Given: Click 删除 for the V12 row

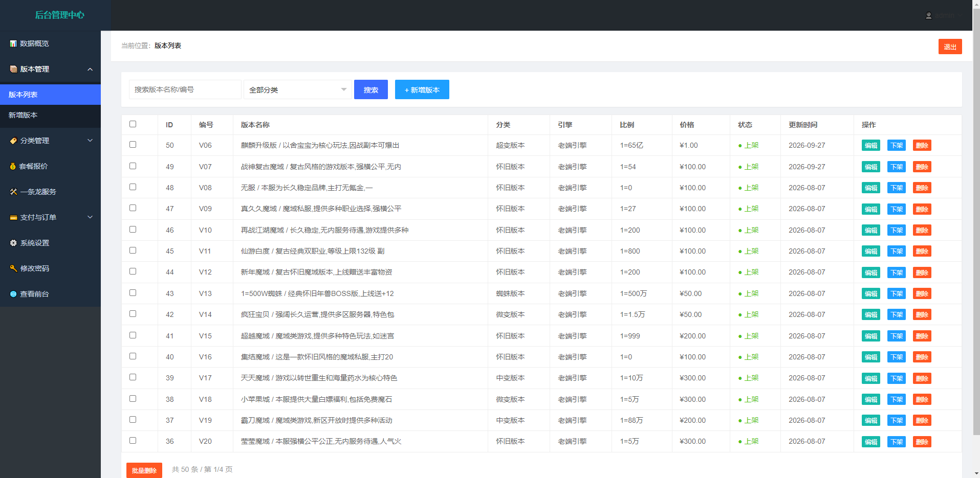Looking at the screenshot, I should tap(922, 272).
